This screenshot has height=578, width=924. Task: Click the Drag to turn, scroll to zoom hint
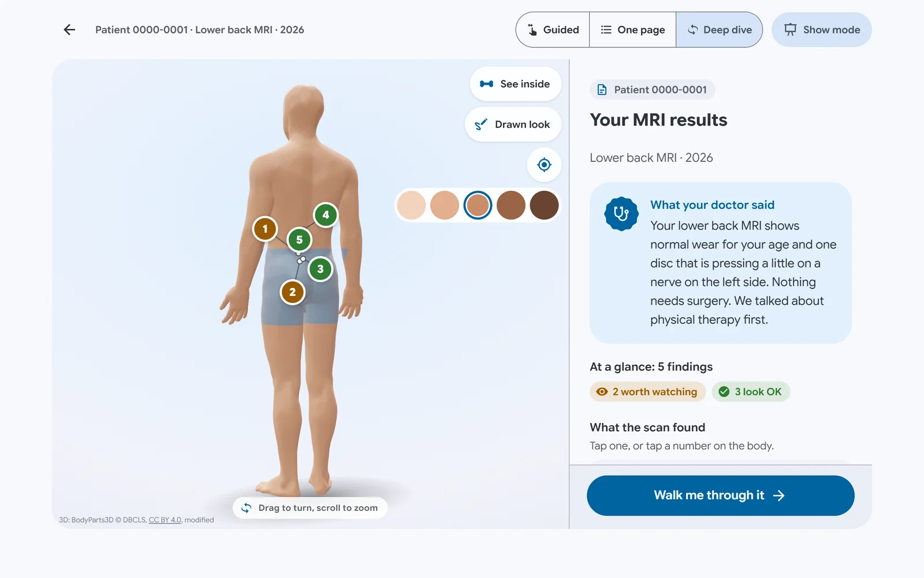point(310,508)
